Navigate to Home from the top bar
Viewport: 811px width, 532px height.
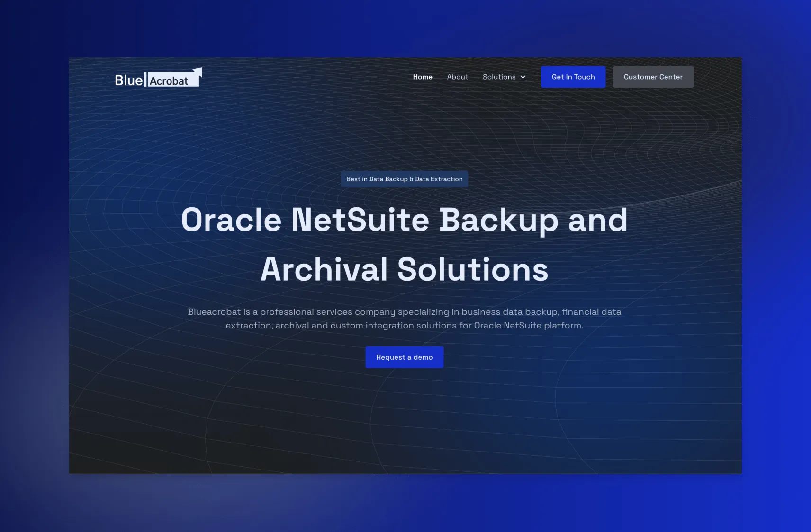422,77
